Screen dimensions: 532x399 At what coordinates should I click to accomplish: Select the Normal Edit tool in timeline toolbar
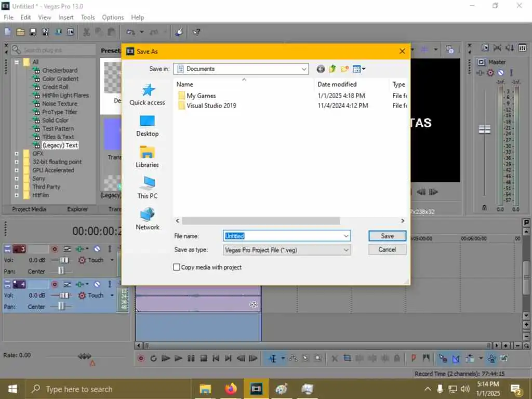click(272, 358)
